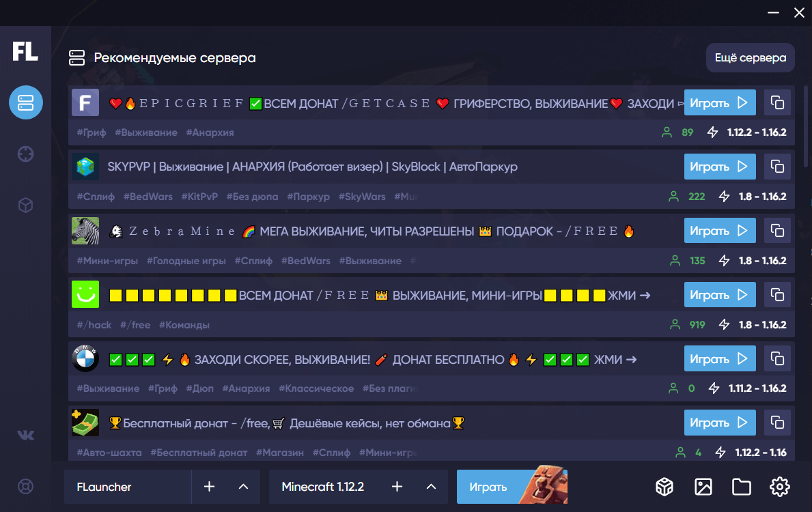Click the money stack server avatar
This screenshot has height=512, width=812.
[x=85, y=423]
